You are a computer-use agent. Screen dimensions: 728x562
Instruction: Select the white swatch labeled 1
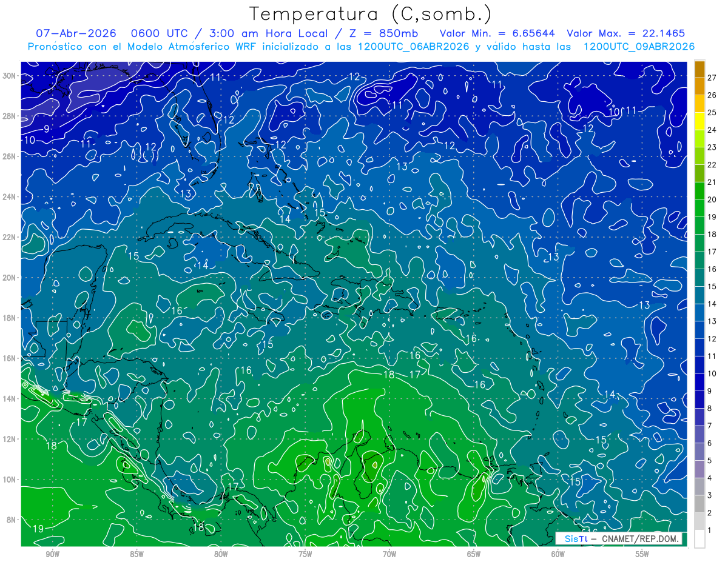click(699, 538)
